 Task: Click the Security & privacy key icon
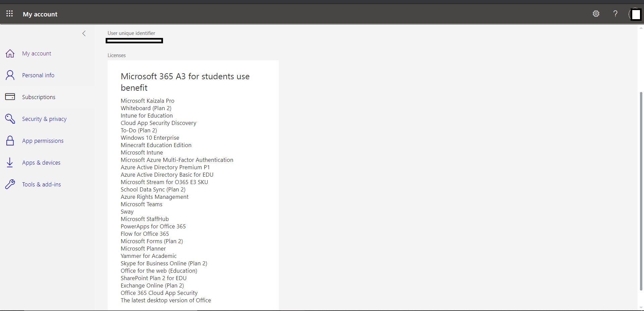point(10,119)
